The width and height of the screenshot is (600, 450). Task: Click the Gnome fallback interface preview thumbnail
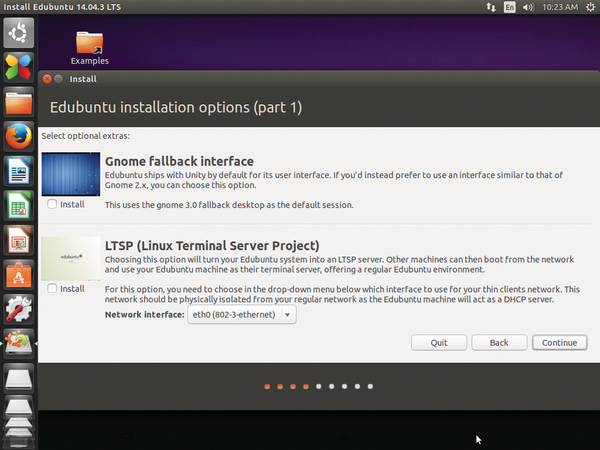tap(71, 174)
